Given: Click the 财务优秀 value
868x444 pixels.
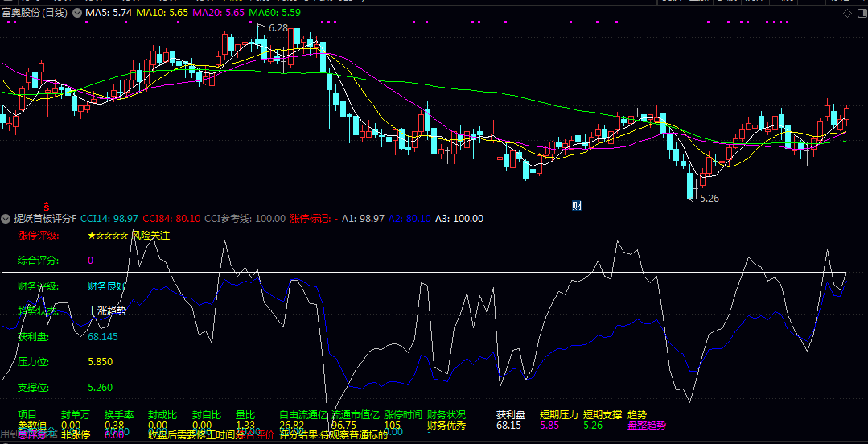Looking at the screenshot, I should pyautogui.click(x=446, y=425).
